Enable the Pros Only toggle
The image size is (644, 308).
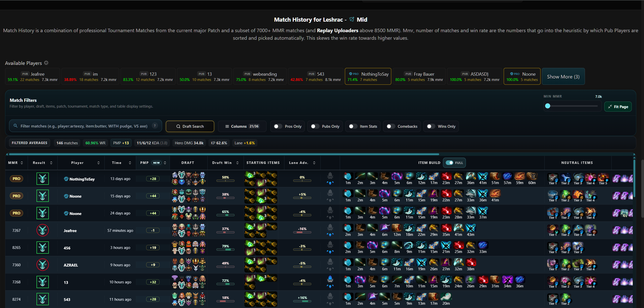[278, 126]
